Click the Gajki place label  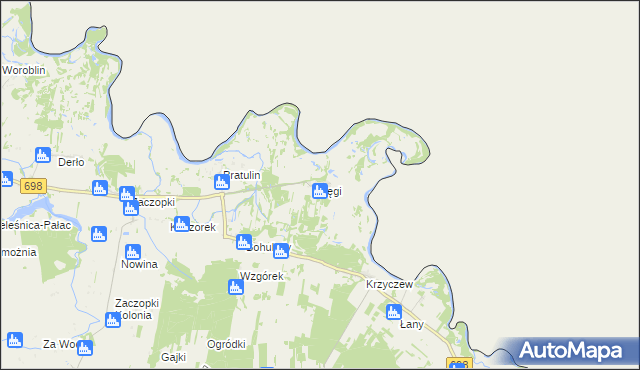(x=173, y=357)
